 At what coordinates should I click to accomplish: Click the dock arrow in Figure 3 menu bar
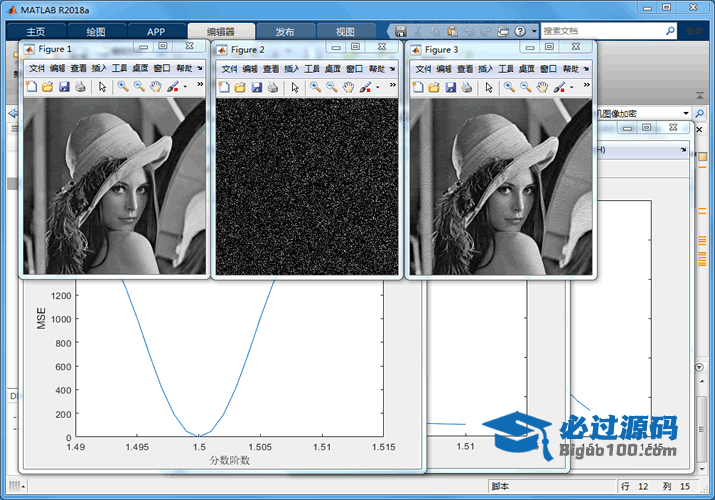click(x=586, y=69)
